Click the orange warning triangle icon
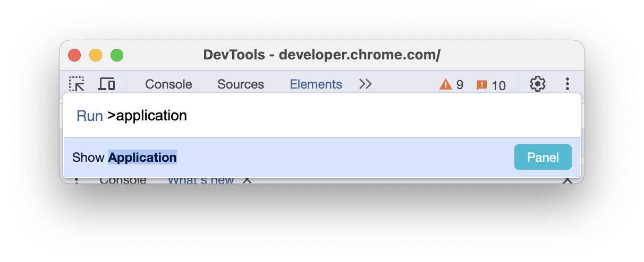 pyautogui.click(x=445, y=85)
